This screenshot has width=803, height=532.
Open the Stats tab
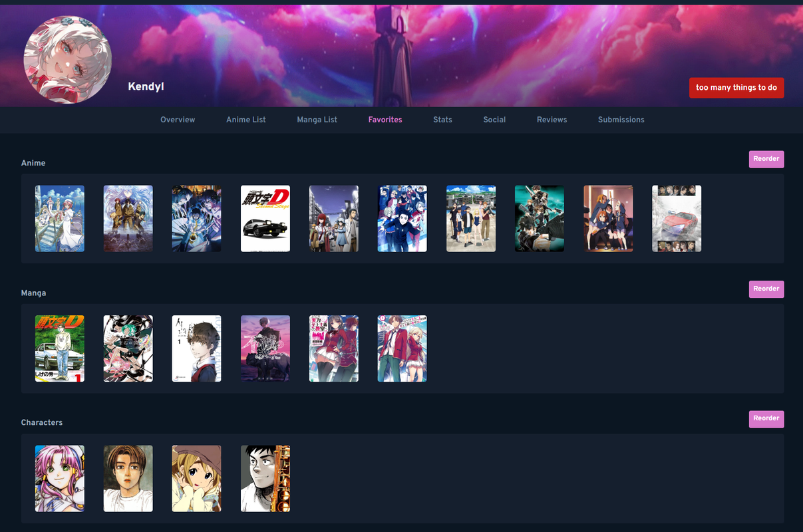[442, 120]
